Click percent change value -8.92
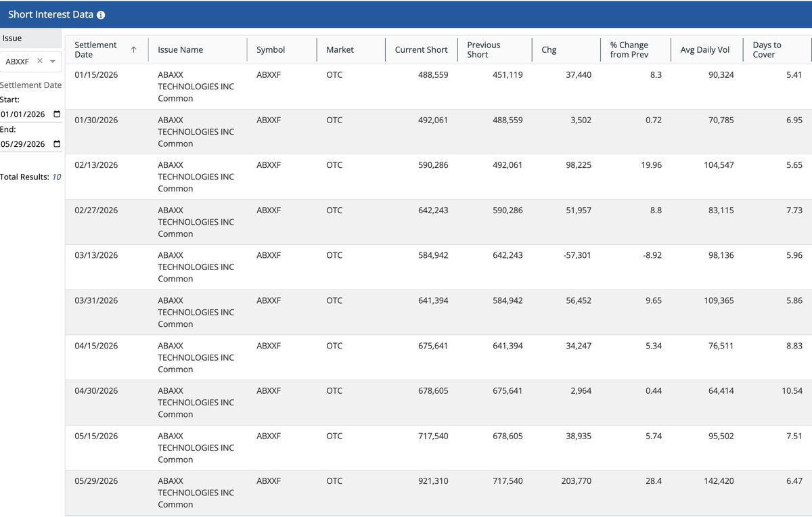This screenshot has width=812, height=517. [651, 255]
